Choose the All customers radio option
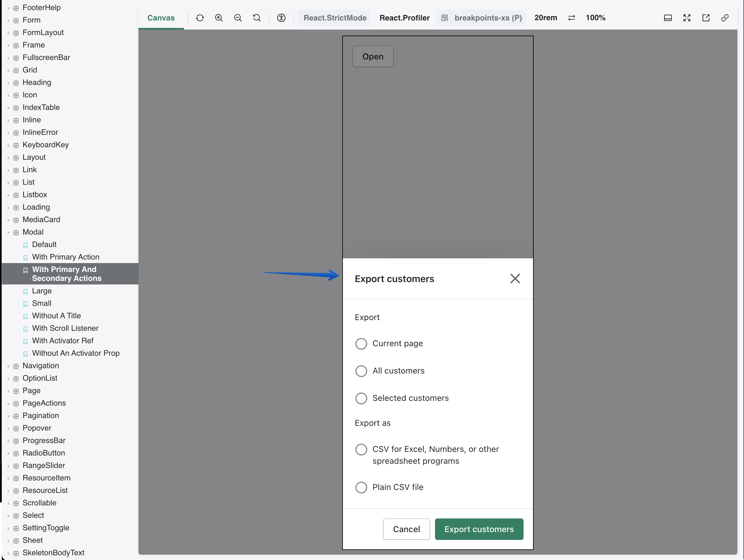This screenshot has height=560, width=744. (361, 371)
